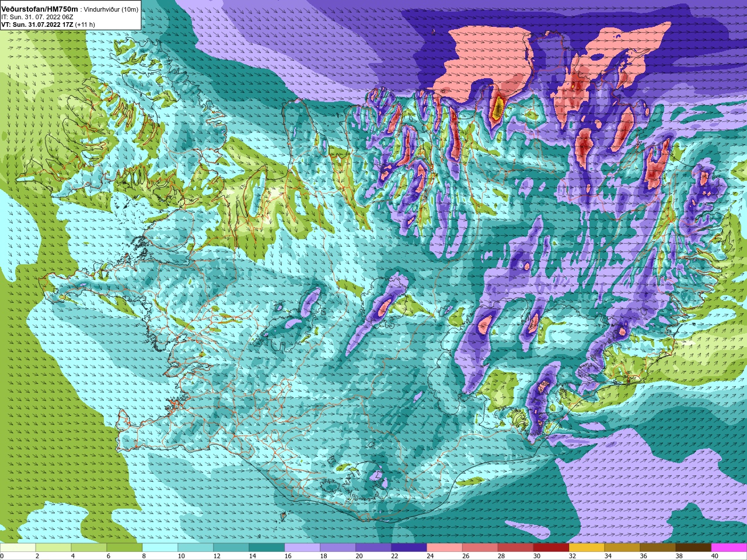Image resolution: width=747 pixels, height=560 pixels.
Task: Click the legend swatch between 10 and 12
Action: 196,548
